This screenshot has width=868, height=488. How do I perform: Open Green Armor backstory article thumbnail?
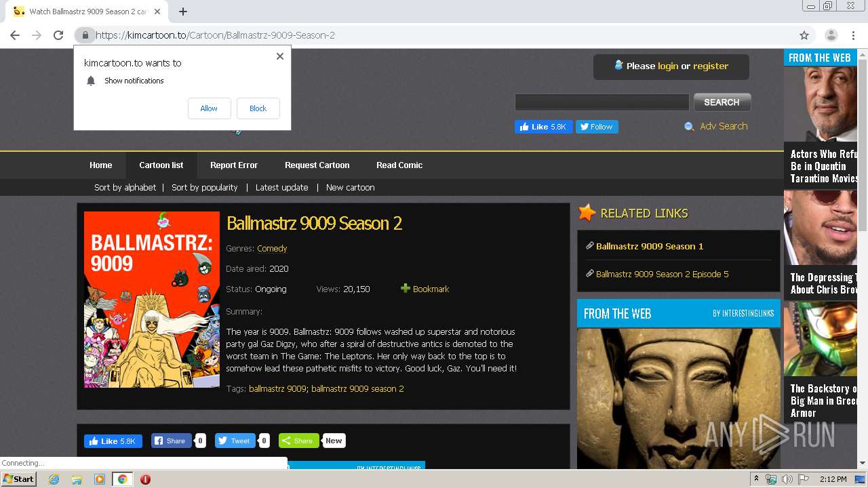821,339
